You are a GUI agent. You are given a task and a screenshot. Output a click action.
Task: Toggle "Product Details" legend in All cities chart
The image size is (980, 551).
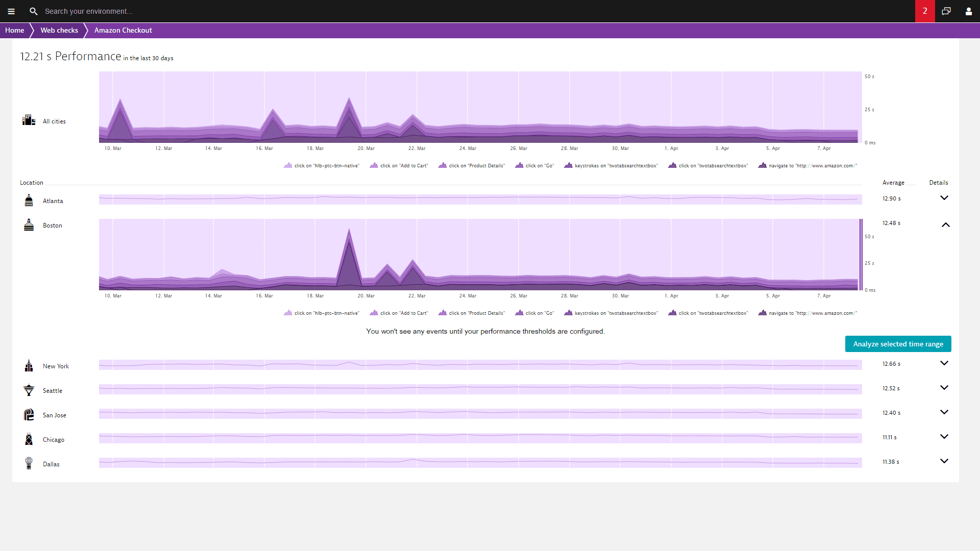click(x=472, y=165)
